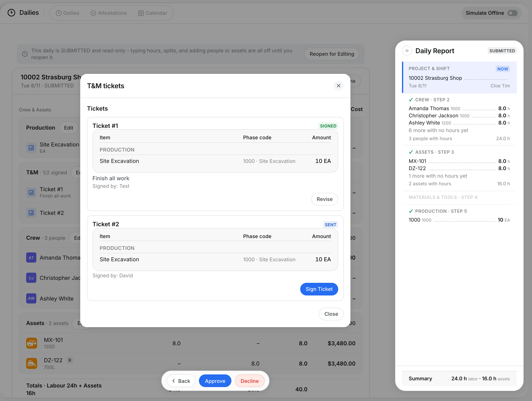Click the Ticket #1 row icon
This screenshot has width=532, height=401.
(x=31, y=192)
